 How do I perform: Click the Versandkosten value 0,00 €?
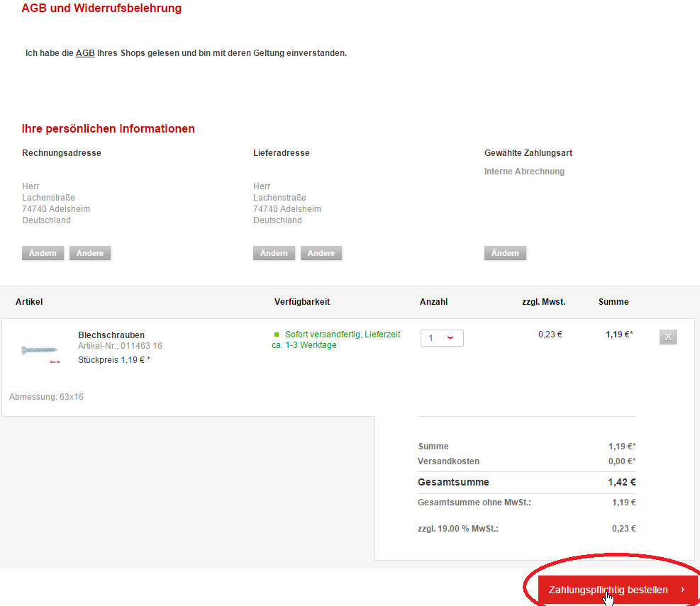[x=622, y=461]
